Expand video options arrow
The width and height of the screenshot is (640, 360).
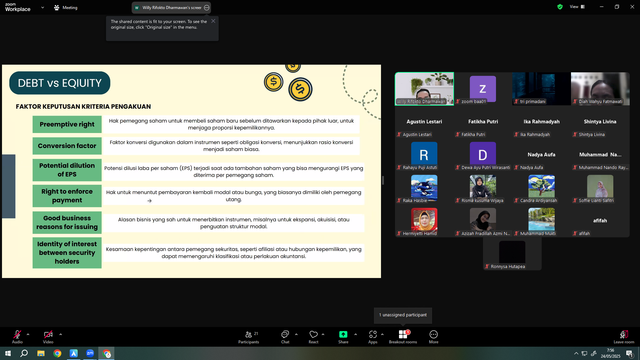pyautogui.click(x=60, y=334)
